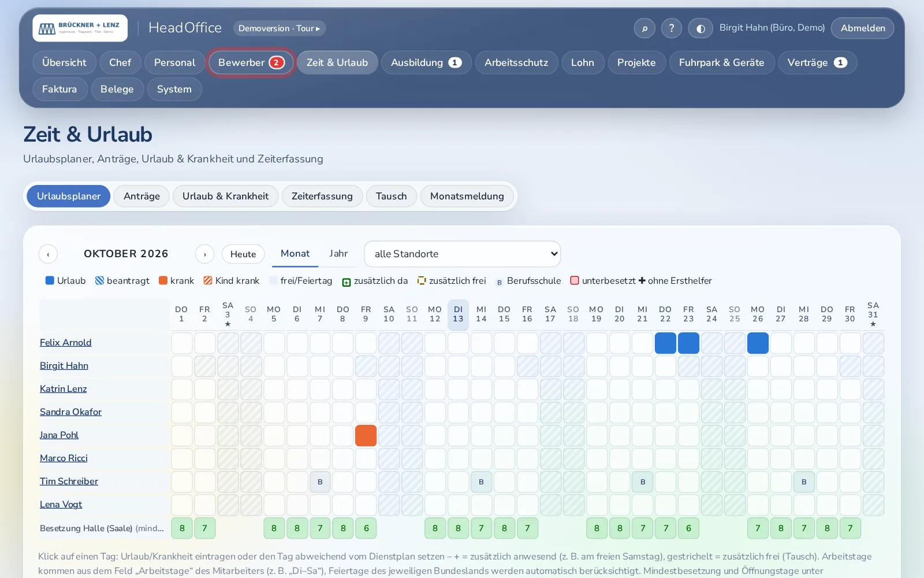The image size is (924, 578).
Task: Click the Brückner + Lenz logo
Action: (80, 28)
